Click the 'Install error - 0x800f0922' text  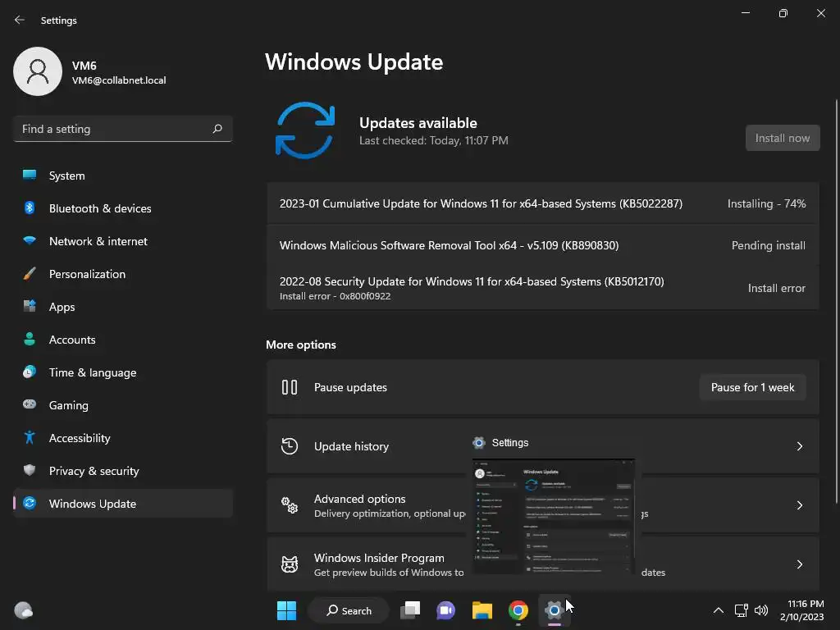[335, 296]
